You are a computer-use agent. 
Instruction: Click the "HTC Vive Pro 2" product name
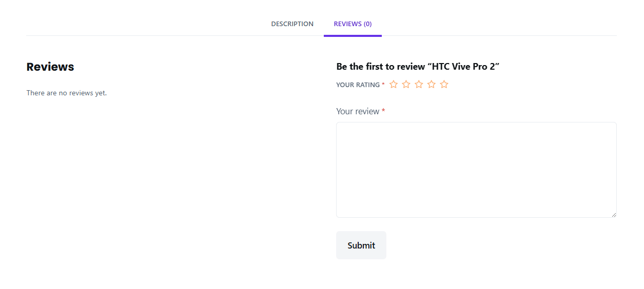tap(465, 67)
